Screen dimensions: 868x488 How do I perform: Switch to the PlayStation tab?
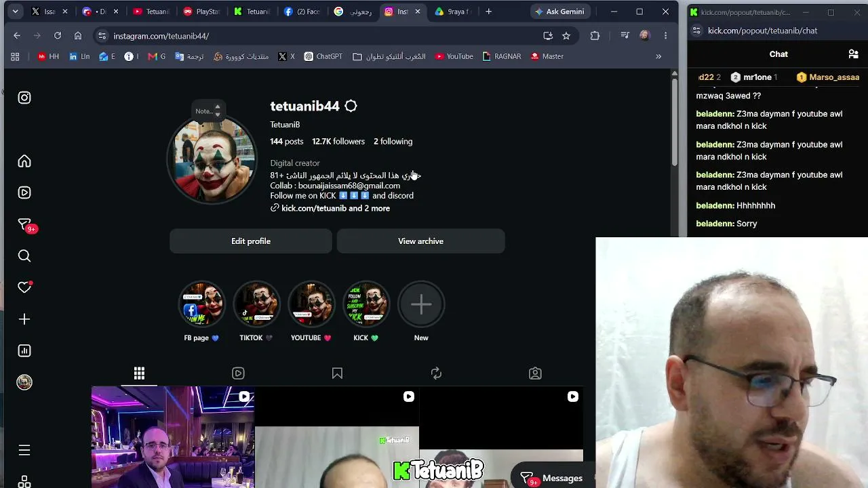coord(202,12)
